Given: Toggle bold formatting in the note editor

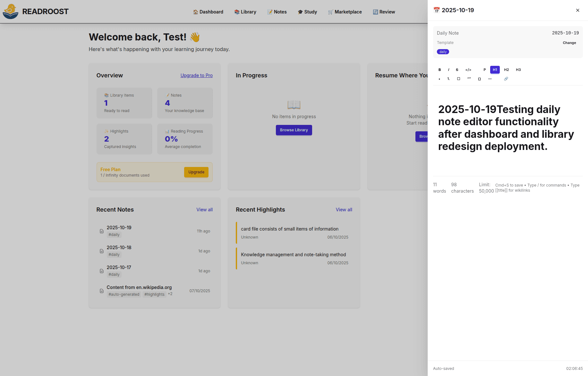Looking at the screenshot, I should (x=439, y=70).
